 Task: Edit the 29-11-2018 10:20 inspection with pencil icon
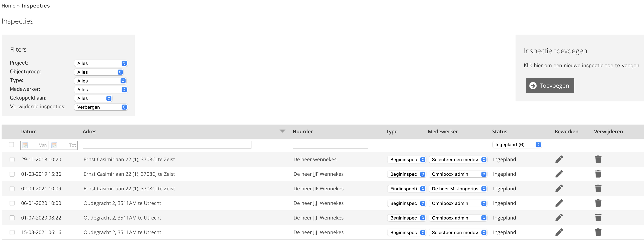[x=559, y=159]
